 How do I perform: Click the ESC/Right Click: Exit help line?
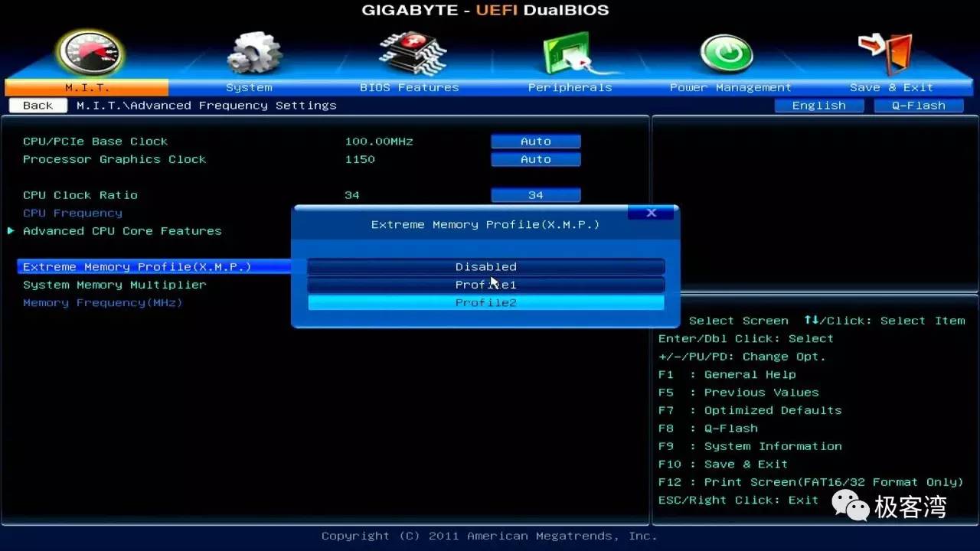coord(739,500)
